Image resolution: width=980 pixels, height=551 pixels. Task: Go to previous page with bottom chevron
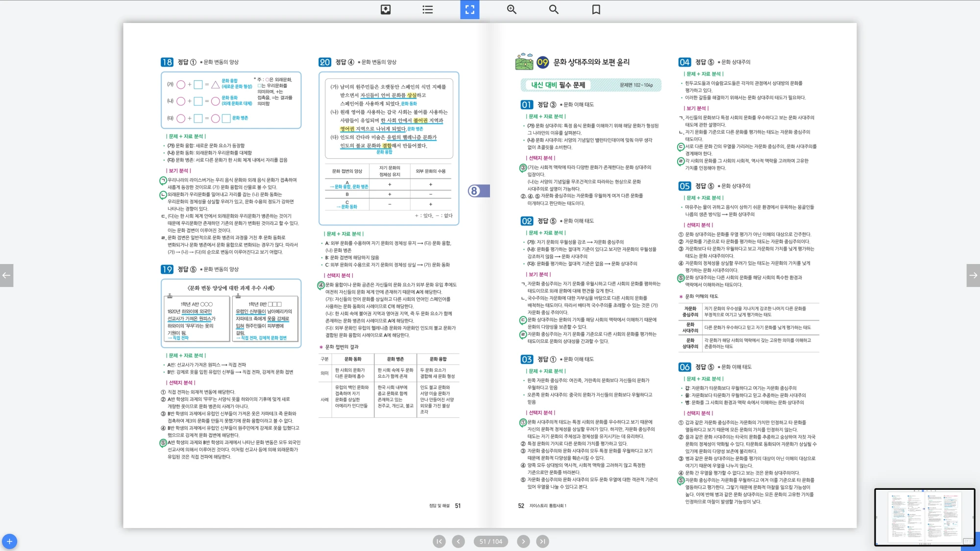click(458, 541)
